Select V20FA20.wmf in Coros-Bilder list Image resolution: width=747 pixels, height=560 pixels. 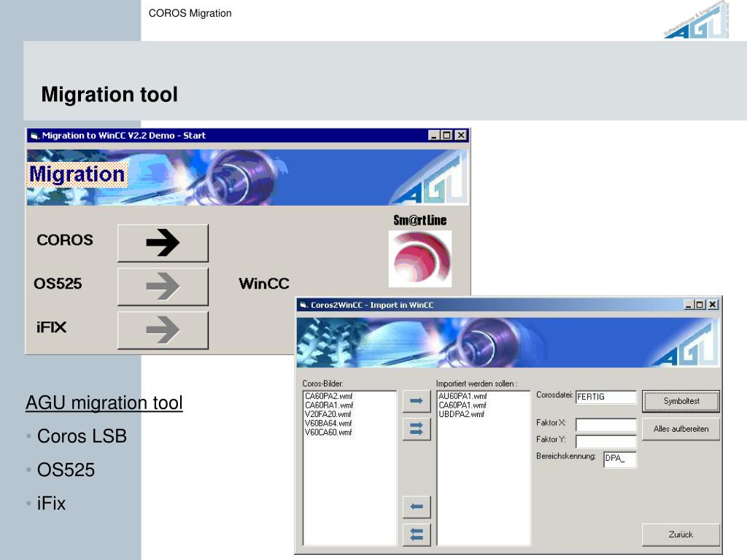click(x=328, y=414)
